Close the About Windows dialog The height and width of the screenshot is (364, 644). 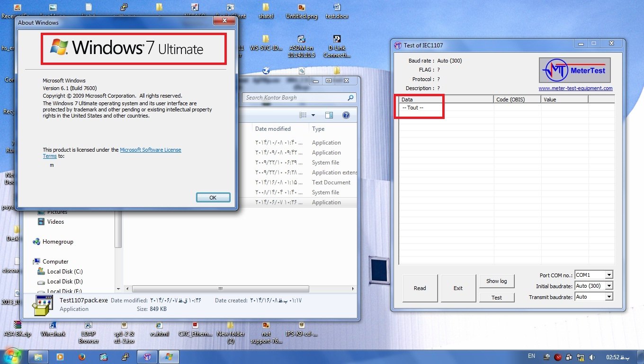tap(224, 21)
